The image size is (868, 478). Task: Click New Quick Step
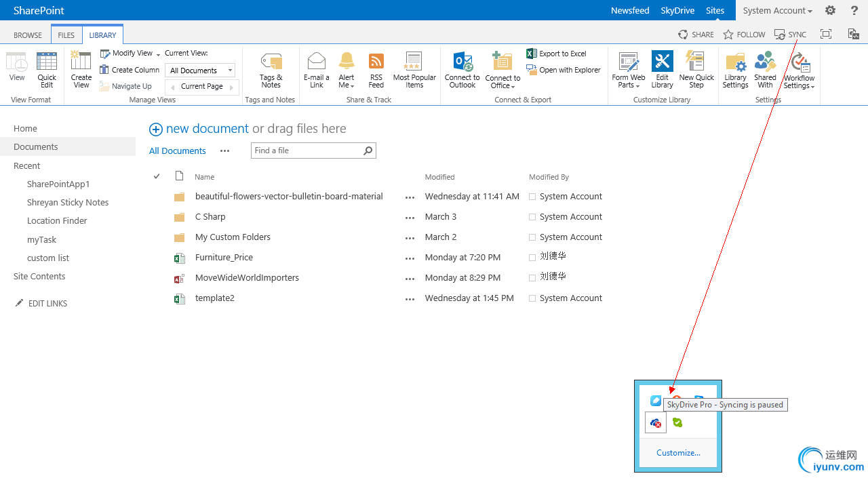[696, 70]
